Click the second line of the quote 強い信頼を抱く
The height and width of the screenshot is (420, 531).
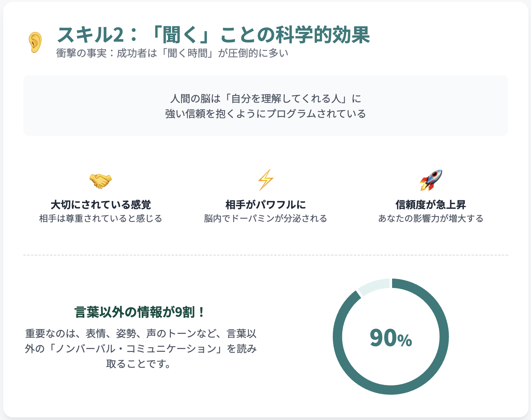(x=265, y=113)
